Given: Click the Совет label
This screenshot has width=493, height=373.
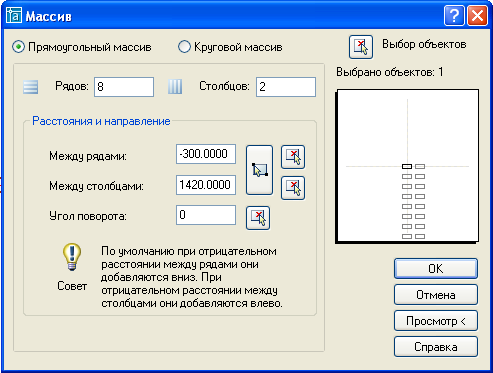Looking at the screenshot, I should pos(72,286).
